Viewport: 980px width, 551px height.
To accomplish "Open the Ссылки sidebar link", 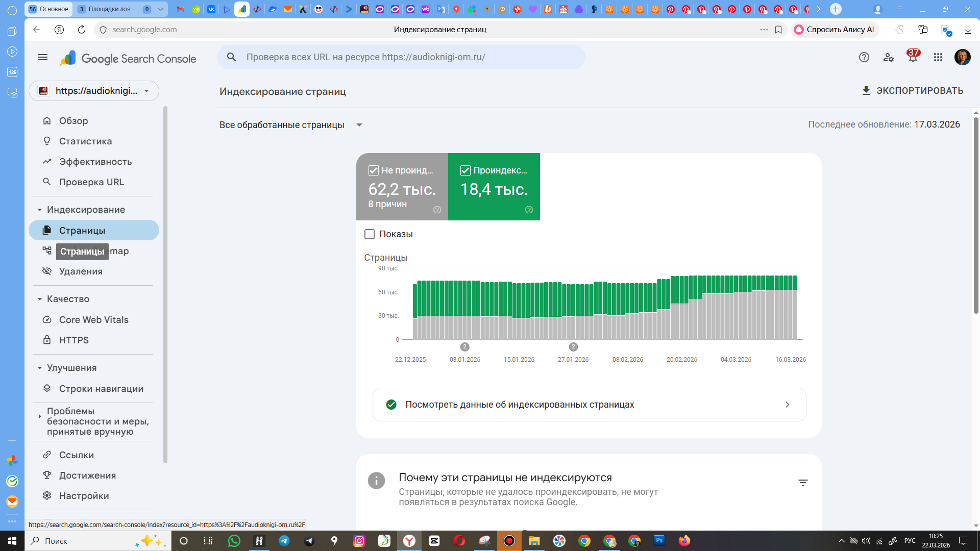I will click(76, 455).
